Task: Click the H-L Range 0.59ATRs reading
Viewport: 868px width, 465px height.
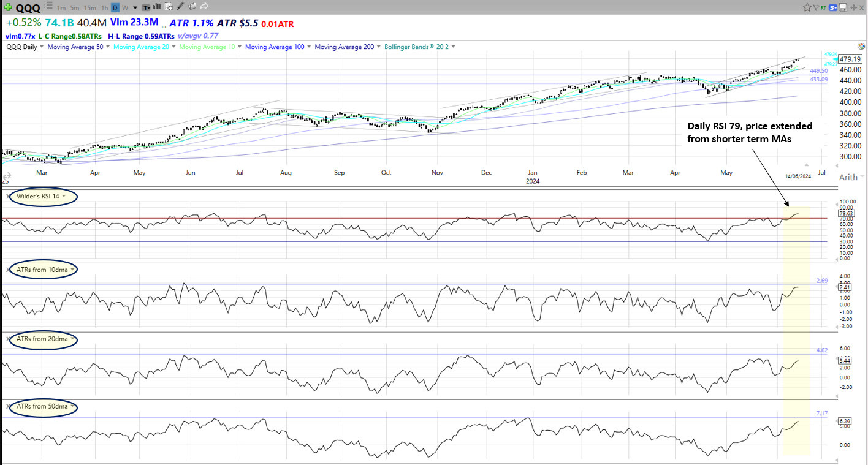Action: 141,36
